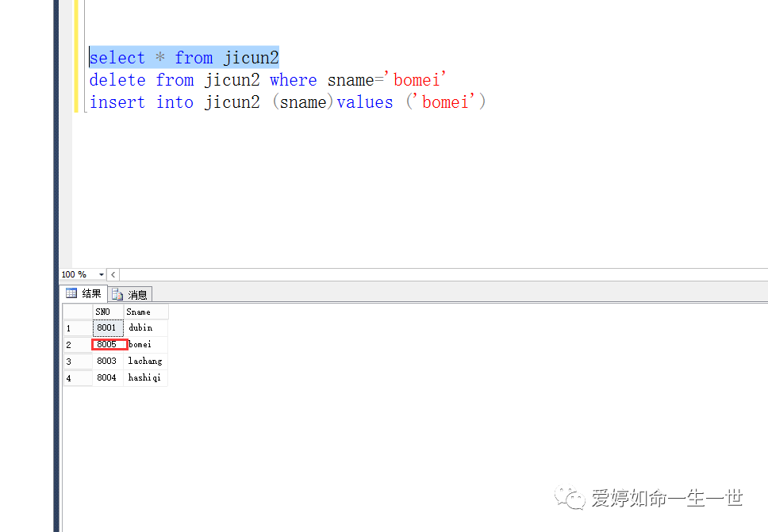Place cursor in the select * from jicun2 line
This screenshot has width=768, height=532.
[184, 58]
